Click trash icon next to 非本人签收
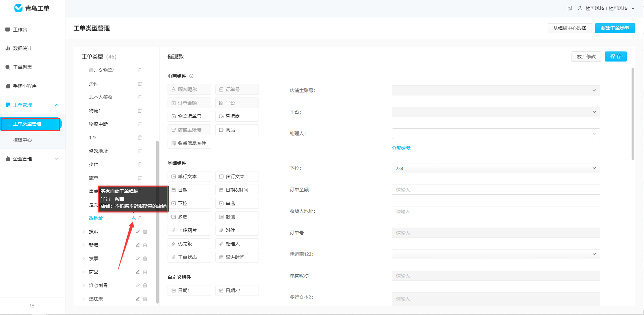Viewport: 644px width, 315px height. point(140,97)
